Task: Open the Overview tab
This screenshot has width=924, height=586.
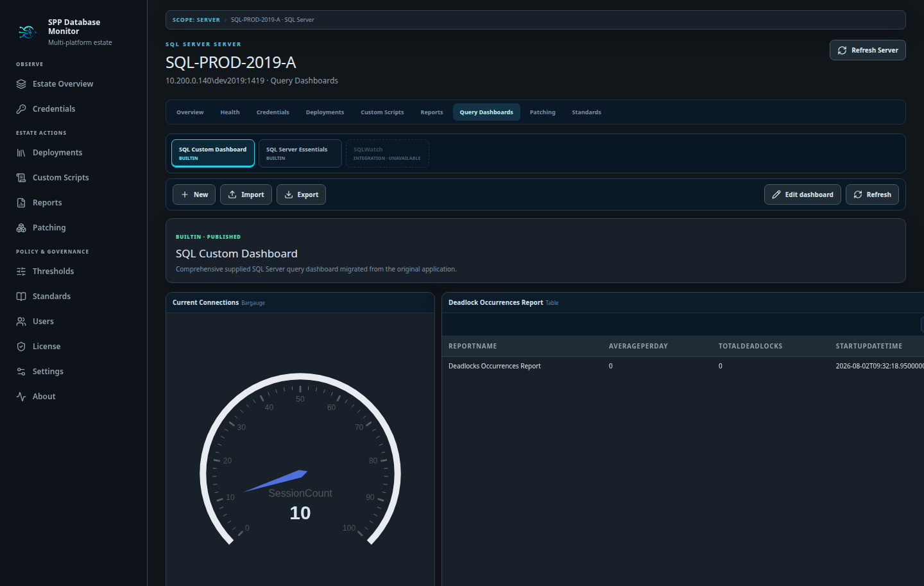Action: click(x=190, y=112)
